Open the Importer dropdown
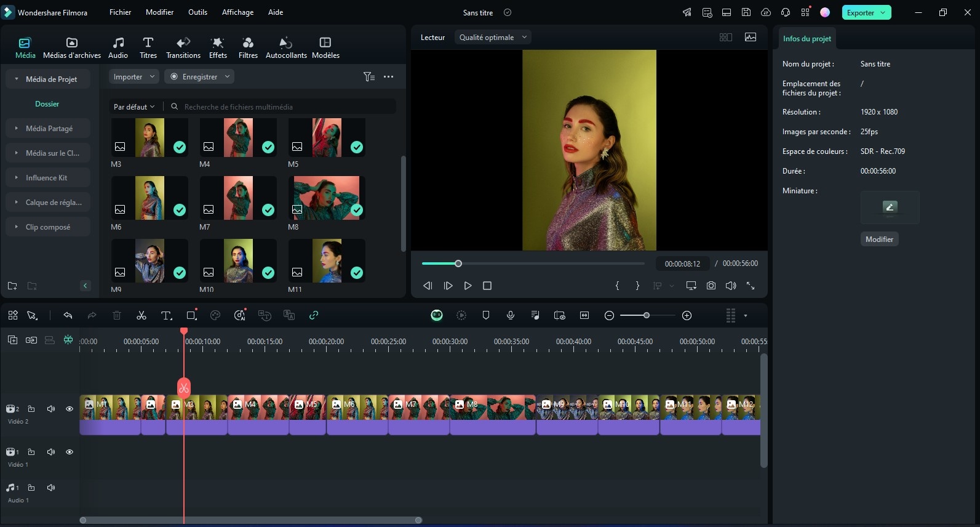This screenshot has height=527, width=980. click(x=134, y=77)
